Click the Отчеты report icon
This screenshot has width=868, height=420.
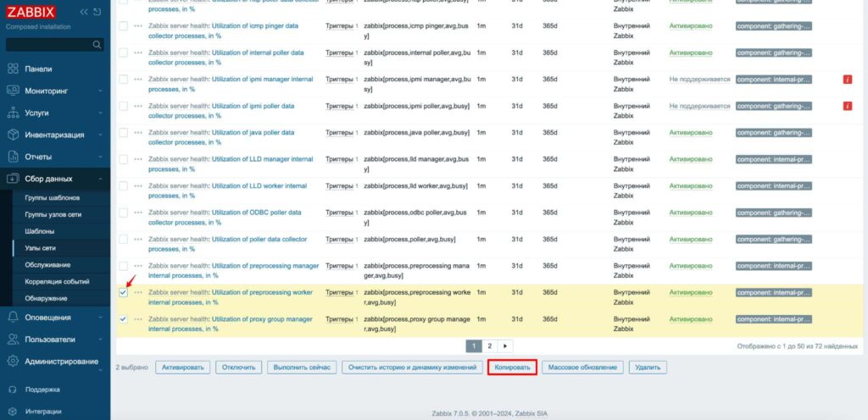click(x=14, y=157)
